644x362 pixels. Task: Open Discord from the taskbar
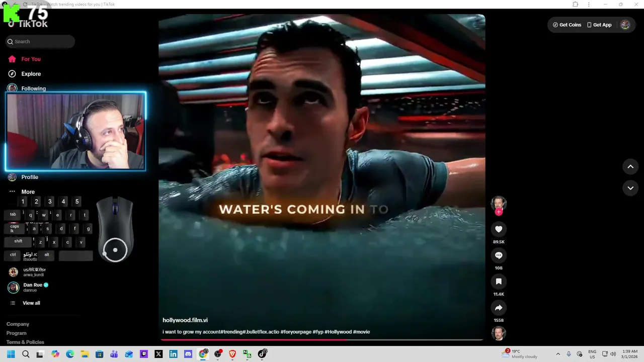[x=188, y=354]
